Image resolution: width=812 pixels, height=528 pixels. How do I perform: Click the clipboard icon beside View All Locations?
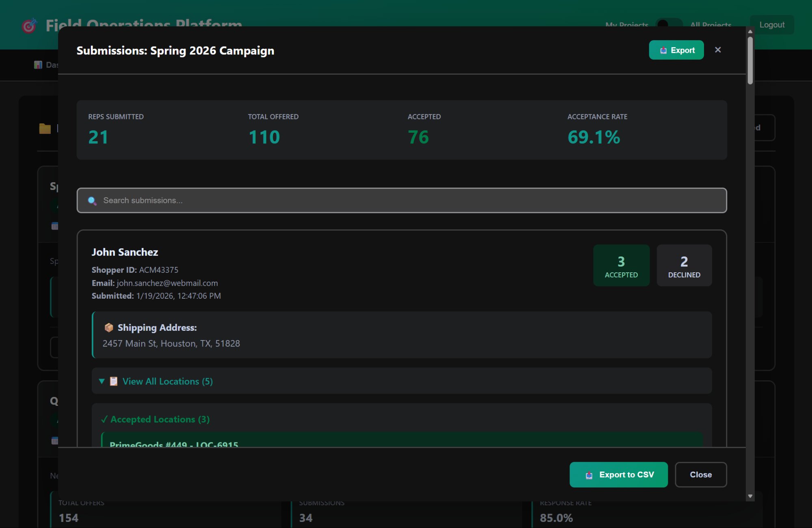114,381
